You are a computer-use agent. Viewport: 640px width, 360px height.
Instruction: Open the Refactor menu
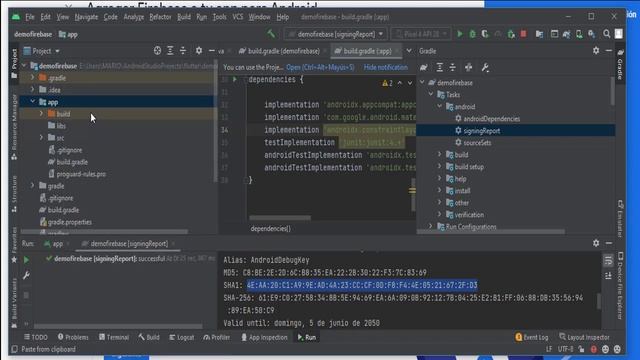point(160,17)
